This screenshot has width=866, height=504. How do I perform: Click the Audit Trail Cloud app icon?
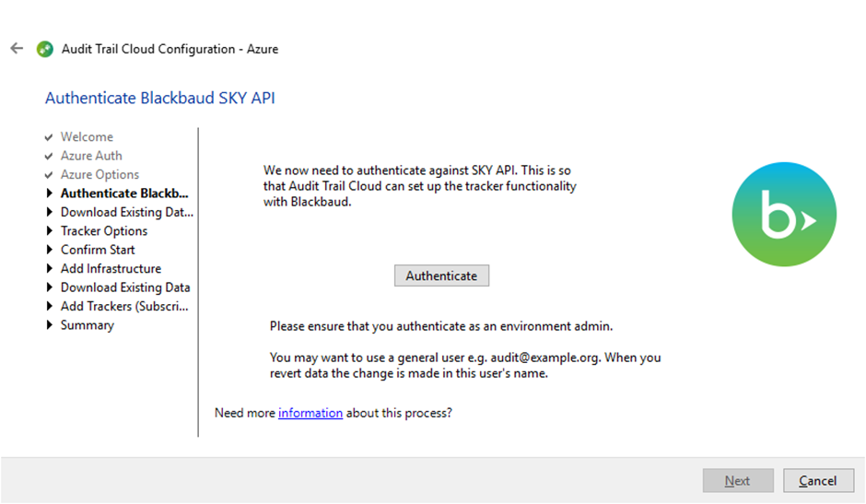[x=45, y=49]
